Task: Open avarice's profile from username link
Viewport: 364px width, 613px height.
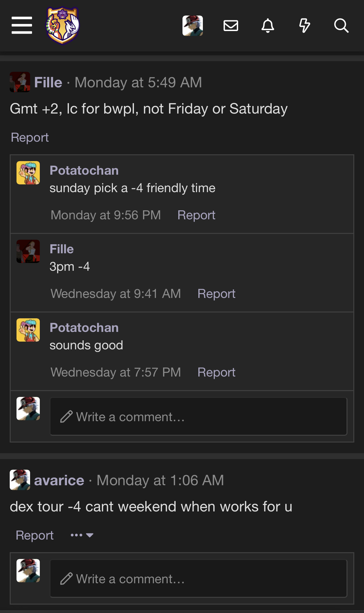Action: (59, 480)
